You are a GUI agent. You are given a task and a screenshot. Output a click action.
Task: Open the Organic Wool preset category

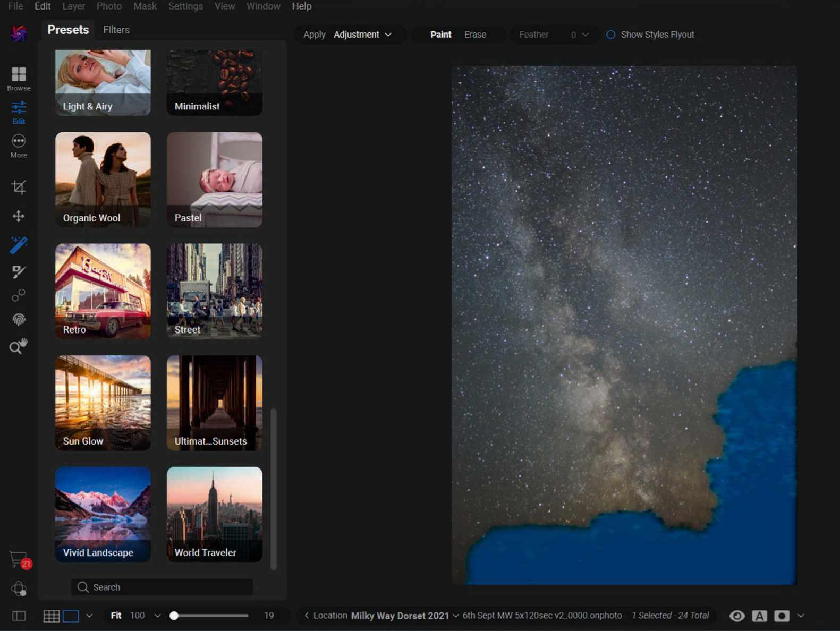(103, 180)
